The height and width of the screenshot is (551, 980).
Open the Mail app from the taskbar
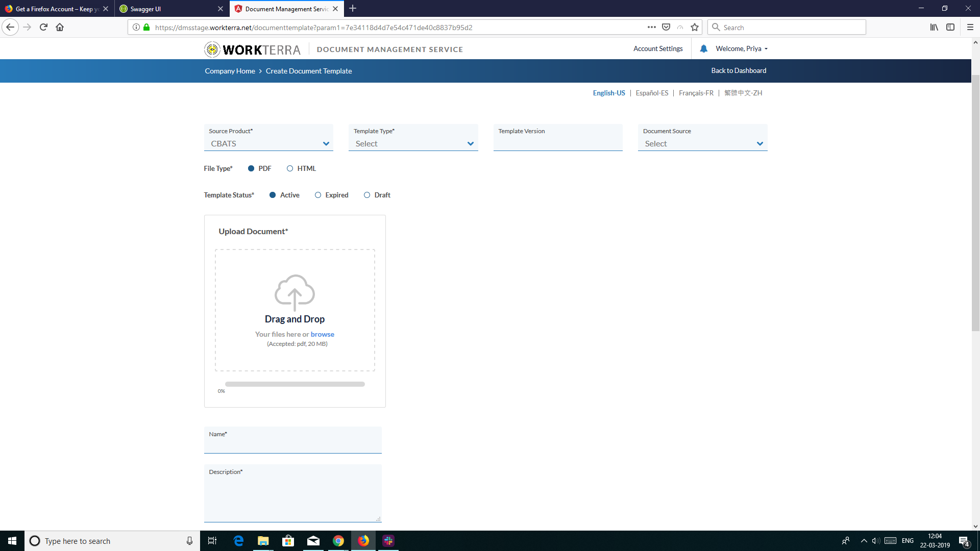pyautogui.click(x=313, y=541)
